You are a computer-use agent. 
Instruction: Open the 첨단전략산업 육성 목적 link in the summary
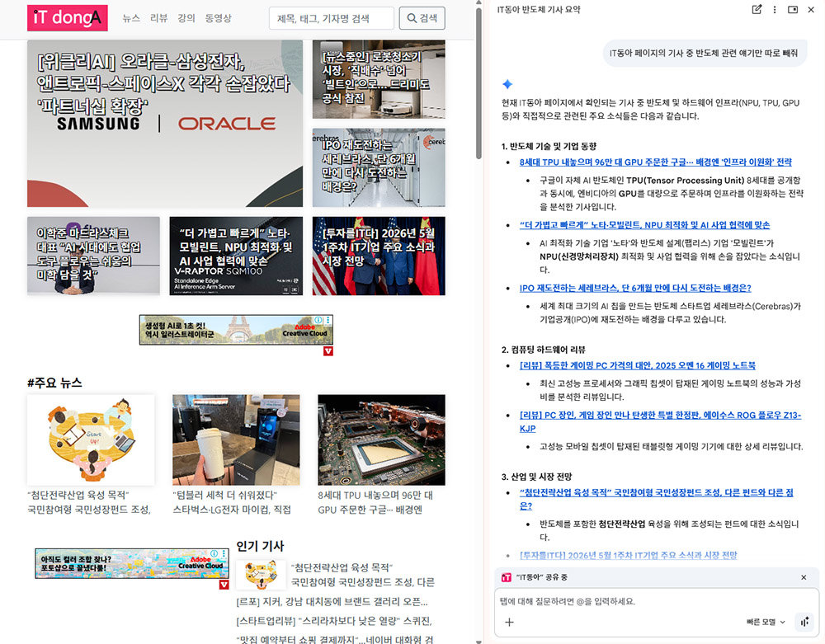[656, 499]
